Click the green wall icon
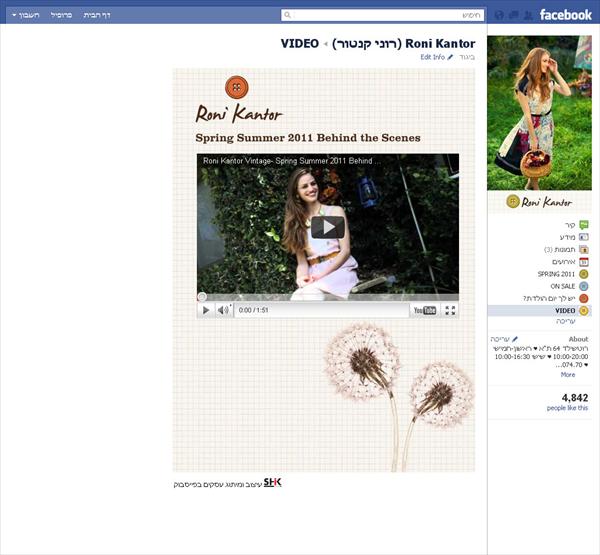This screenshot has width=600, height=555. (x=584, y=225)
